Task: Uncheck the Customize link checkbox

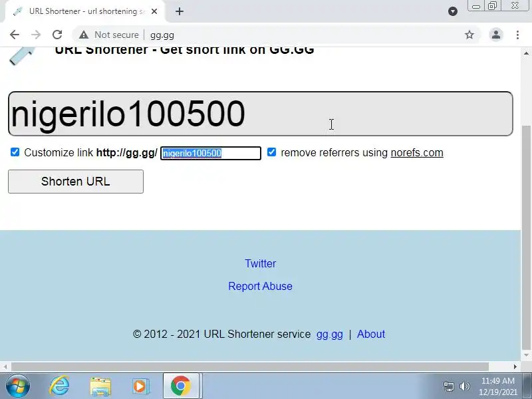Action: point(15,152)
